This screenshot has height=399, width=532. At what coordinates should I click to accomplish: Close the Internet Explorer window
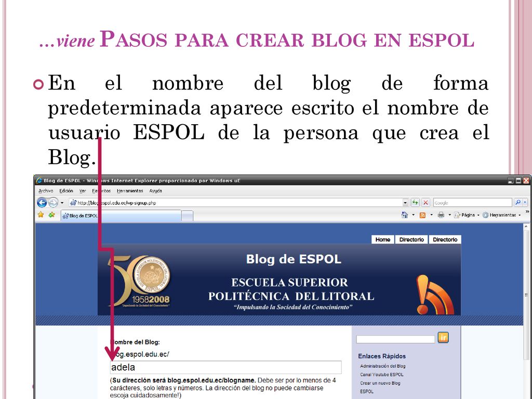click(x=526, y=180)
